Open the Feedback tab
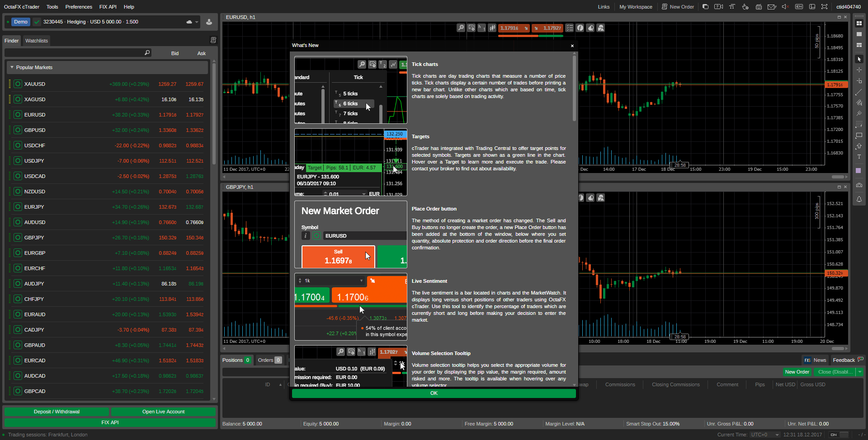The image size is (868, 440). tap(848, 360)
